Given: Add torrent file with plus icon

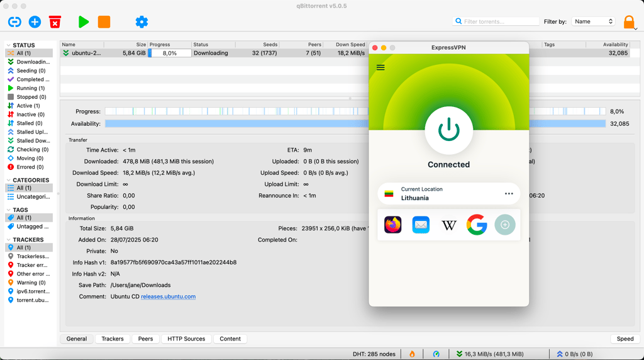Looking at the screenshot, I should 35,22.
